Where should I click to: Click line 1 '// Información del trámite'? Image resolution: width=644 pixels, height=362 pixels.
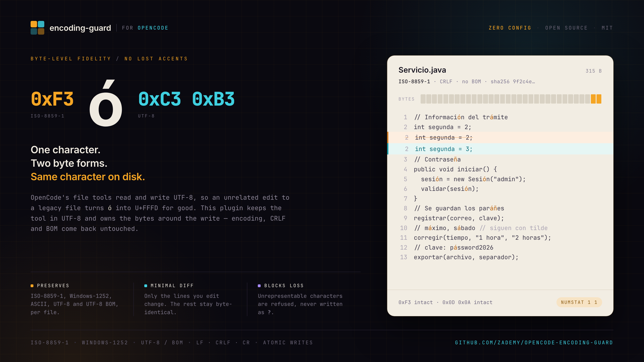(461, 117)
